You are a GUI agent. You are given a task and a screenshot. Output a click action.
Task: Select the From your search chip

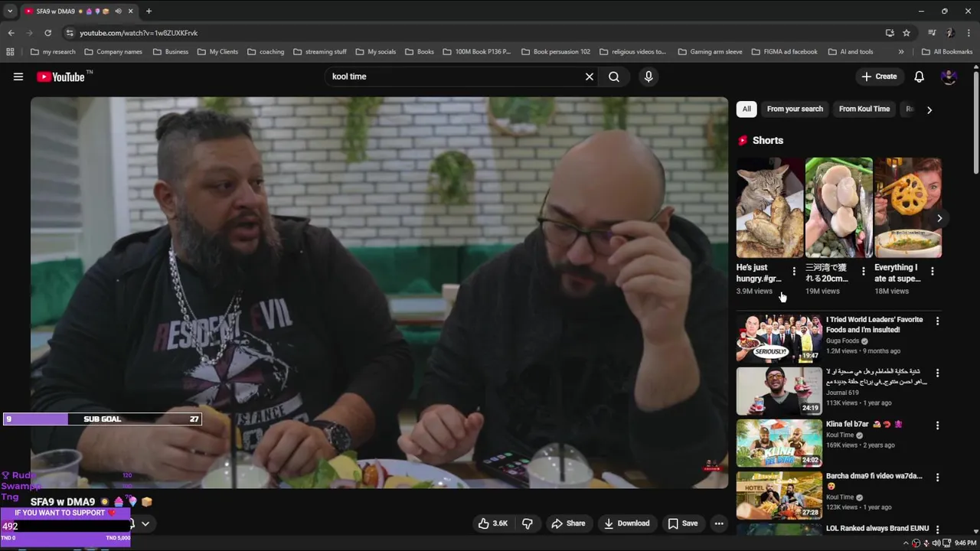pyautogui.click(x=795, y=109)
